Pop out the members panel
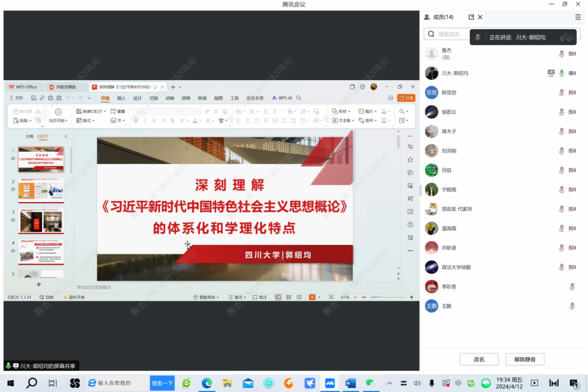The height and width of the screenshot is (392, 588). coord(471,17)
